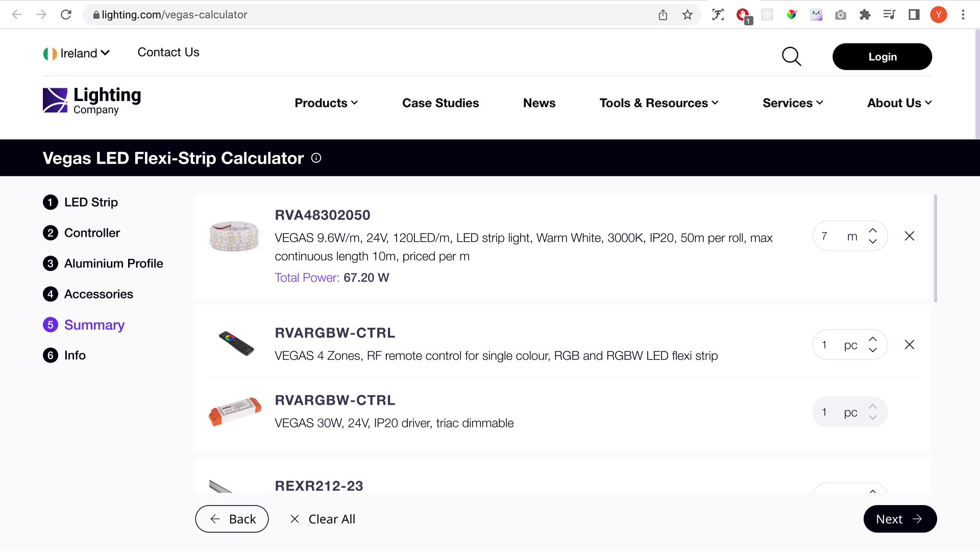Click the Next button
Image resolution: width=980 pixels, height=551 pixels.
(x=899, y=519)
